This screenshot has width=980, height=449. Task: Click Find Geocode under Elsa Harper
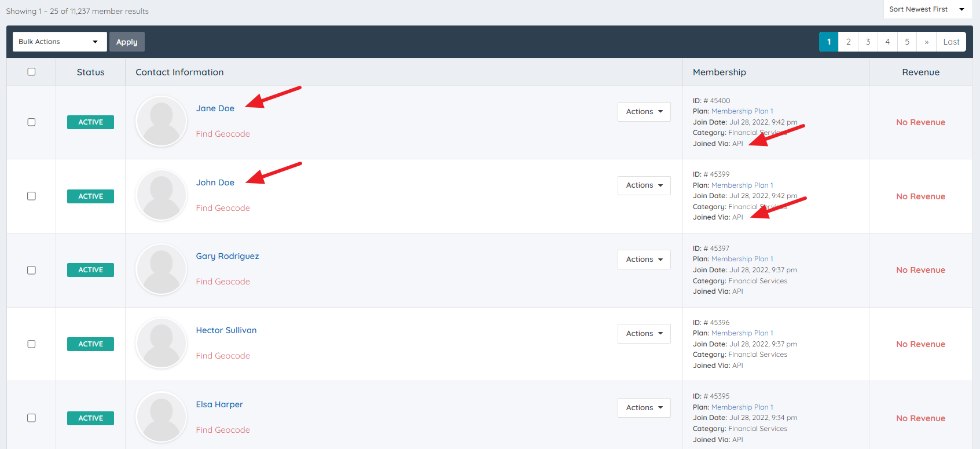(x=223, y=430)
